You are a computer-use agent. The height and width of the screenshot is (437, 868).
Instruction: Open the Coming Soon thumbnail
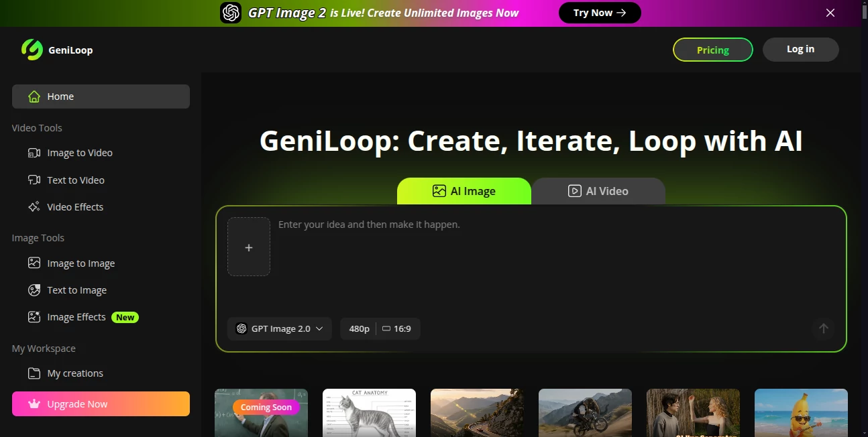[262, 413]
